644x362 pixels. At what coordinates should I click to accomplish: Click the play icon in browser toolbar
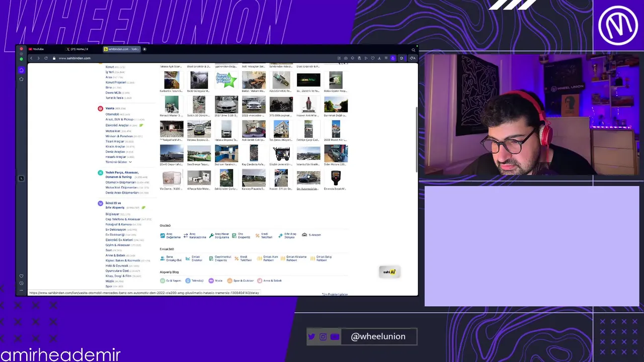(x=366, y=58)
